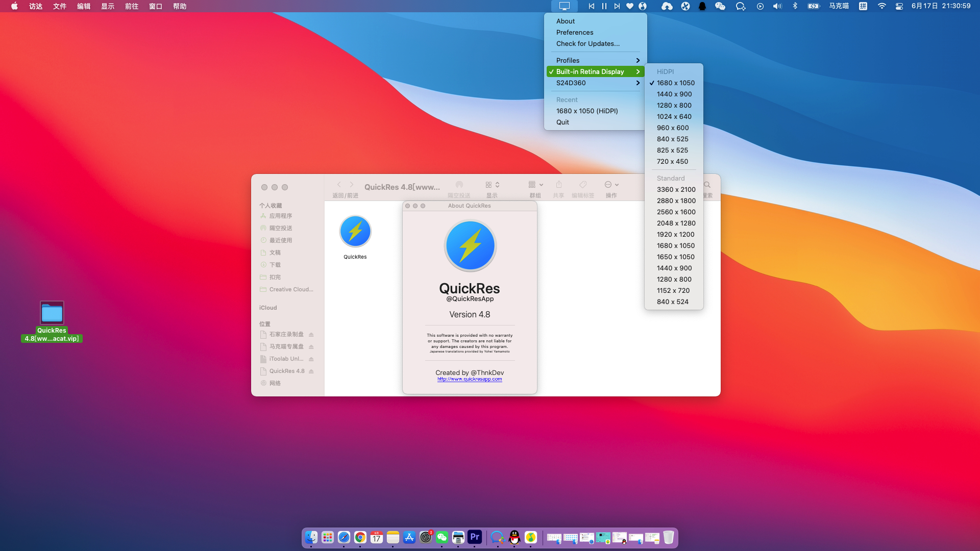Open QuickRes display icon in menu bar
The image size is (980, 551).
tap(564, 6)
